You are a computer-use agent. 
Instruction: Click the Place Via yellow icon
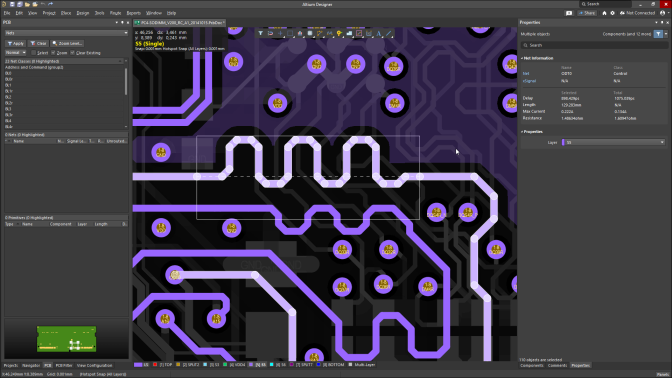point(339,33)
